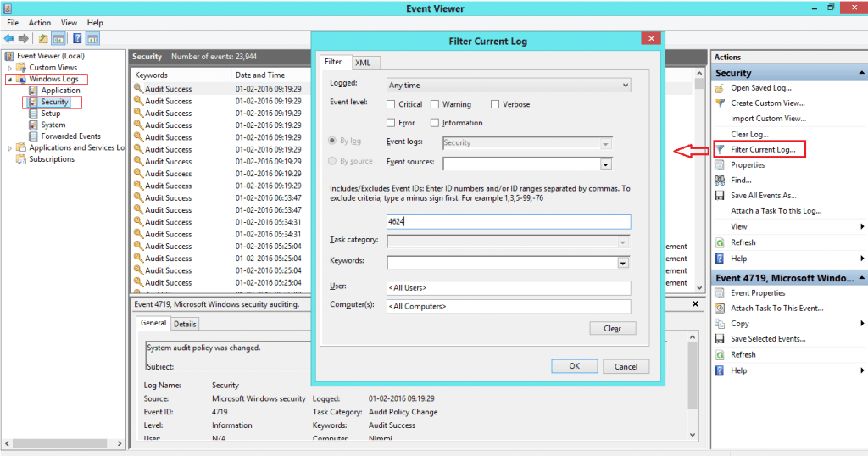Image resolution: width=868 pixels, height=456 pixels.
Task: Click the blue Help toolbar icon
Action: point(77,39)
